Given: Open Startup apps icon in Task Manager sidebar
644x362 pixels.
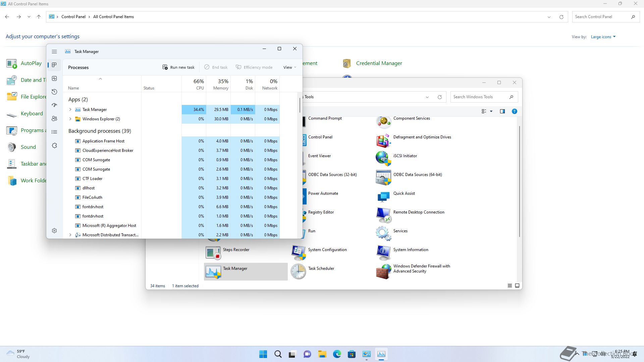Looking at the screenshot, I should 54,105.
